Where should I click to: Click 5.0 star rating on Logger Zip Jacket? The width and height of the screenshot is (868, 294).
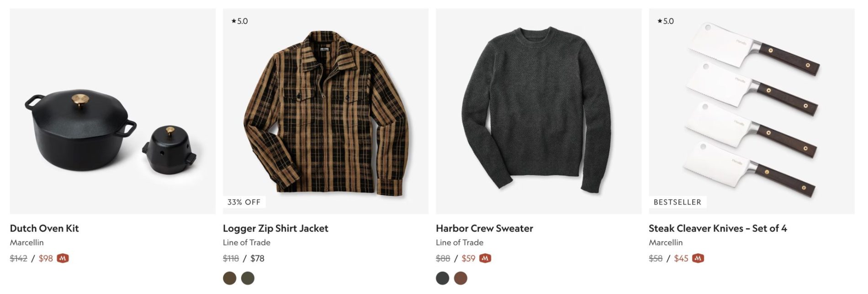tap(240, 21)
